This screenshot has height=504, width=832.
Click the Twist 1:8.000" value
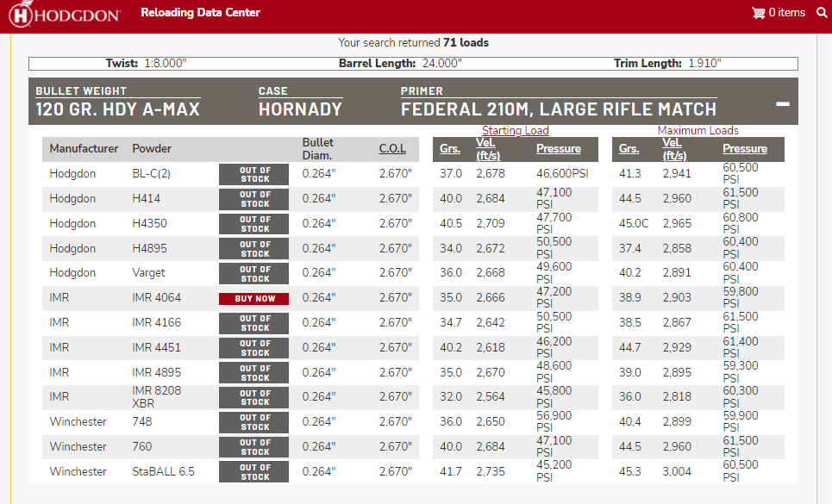pos(166,64)
